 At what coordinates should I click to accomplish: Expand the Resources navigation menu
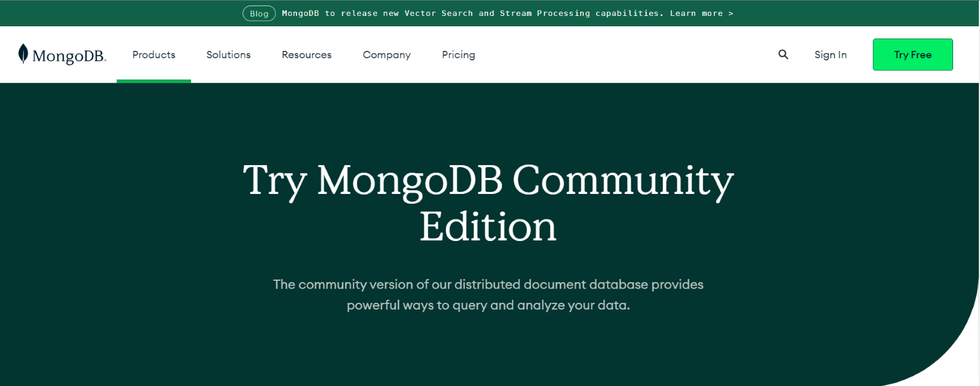(306, 54)
